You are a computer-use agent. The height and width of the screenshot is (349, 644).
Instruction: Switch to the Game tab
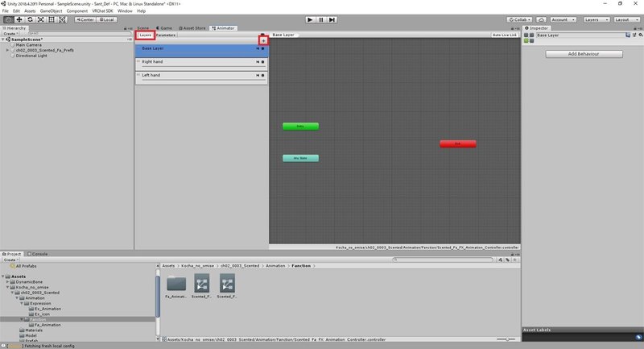[x=164, y=28]
